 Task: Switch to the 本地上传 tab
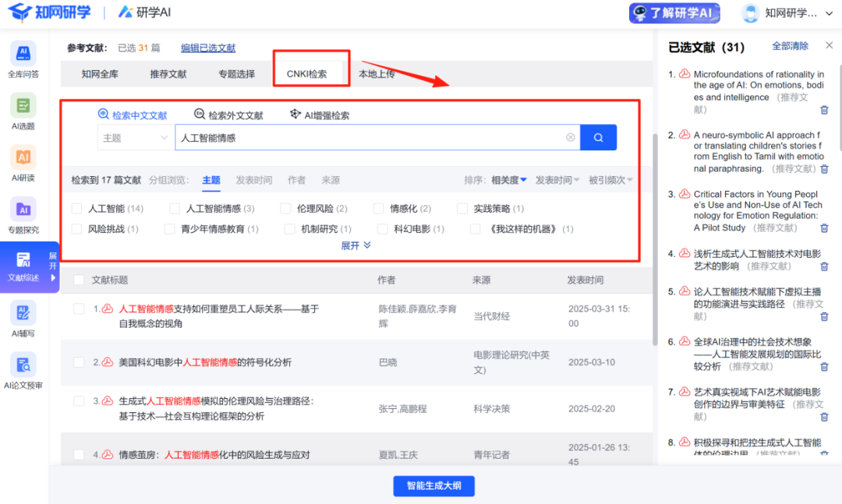(377, 74)
